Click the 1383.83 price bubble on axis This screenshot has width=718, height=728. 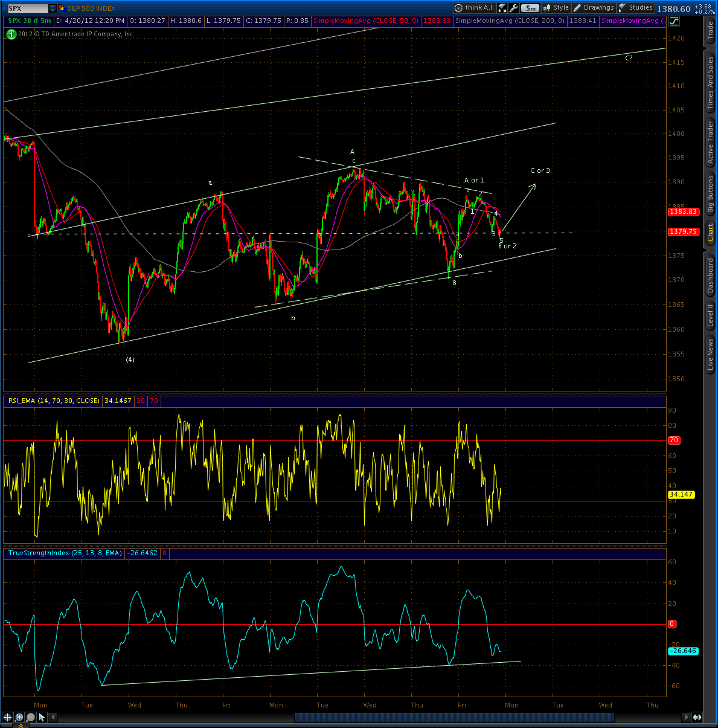pos(684,211)
